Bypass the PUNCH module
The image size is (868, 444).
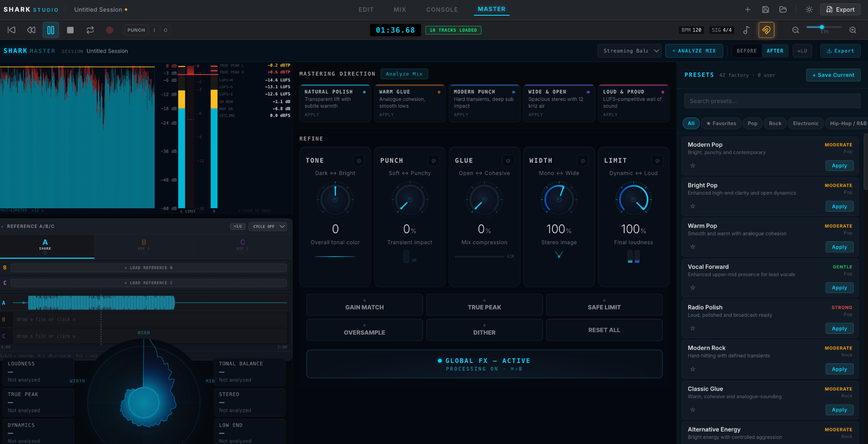[x=434, y=161]
